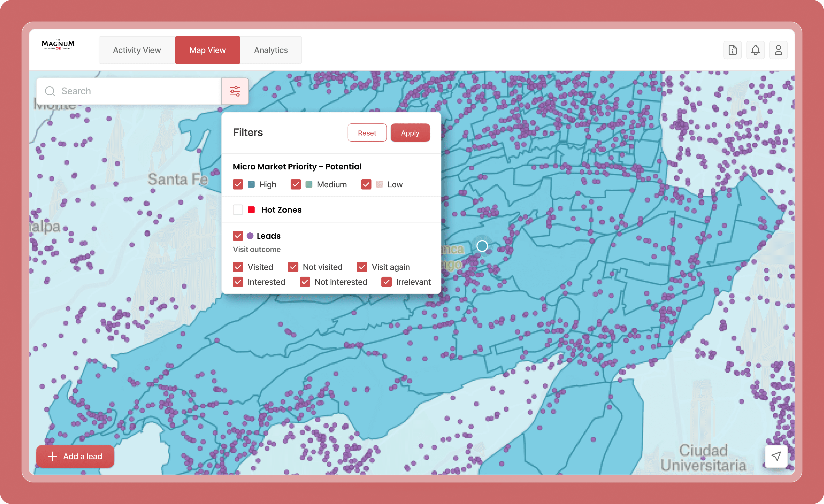Click into the Search input field
The image size is (824, 504).
pyautogui.click(x=137, y=91)
